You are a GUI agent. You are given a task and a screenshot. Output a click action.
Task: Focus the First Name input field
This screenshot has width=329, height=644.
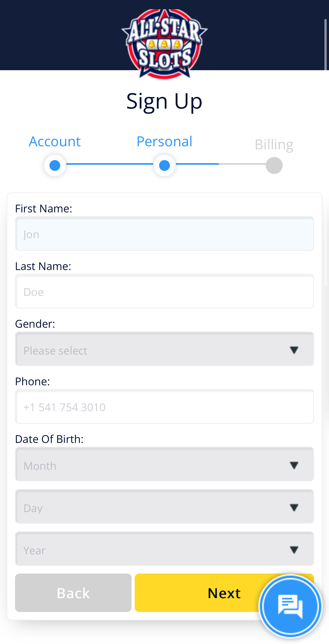click(164, 234)
